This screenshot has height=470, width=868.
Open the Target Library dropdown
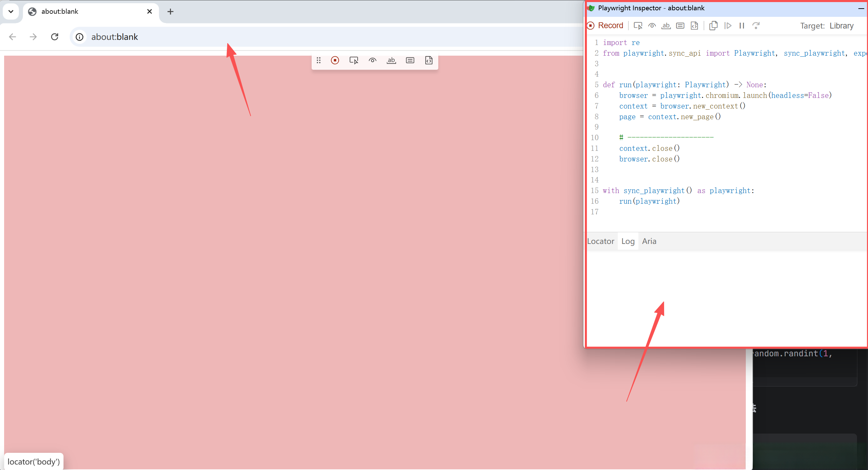[841, 26]
